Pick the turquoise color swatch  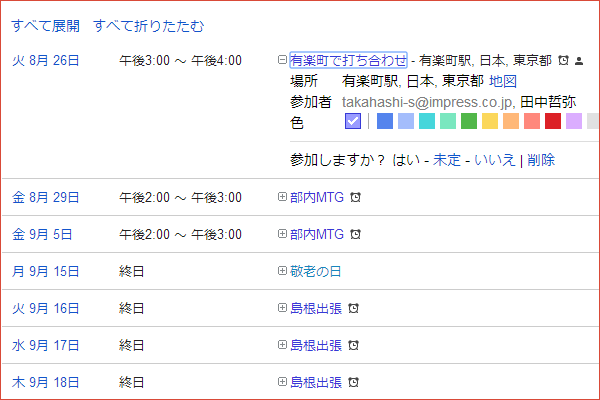pos(427,121)
